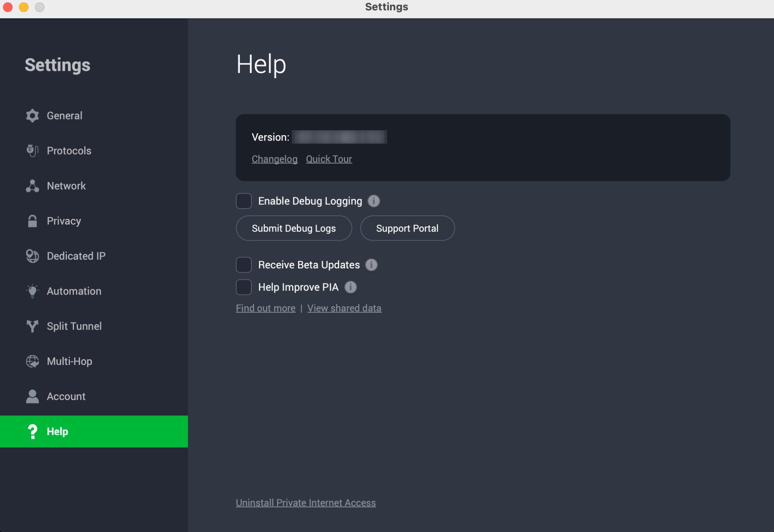
Task: Click the Account person icon
Action: click(x=32, y=396)
